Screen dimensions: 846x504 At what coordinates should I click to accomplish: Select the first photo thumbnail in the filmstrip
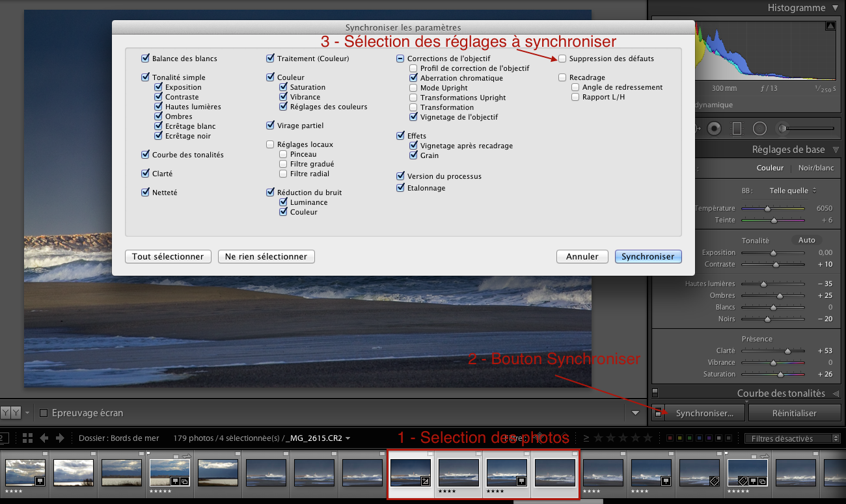pos(25,473)
